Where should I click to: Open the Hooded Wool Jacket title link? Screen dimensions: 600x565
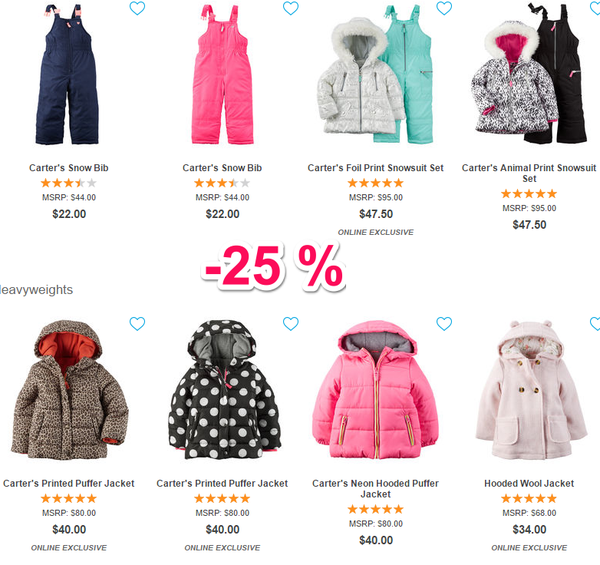[x=529, y=484]
